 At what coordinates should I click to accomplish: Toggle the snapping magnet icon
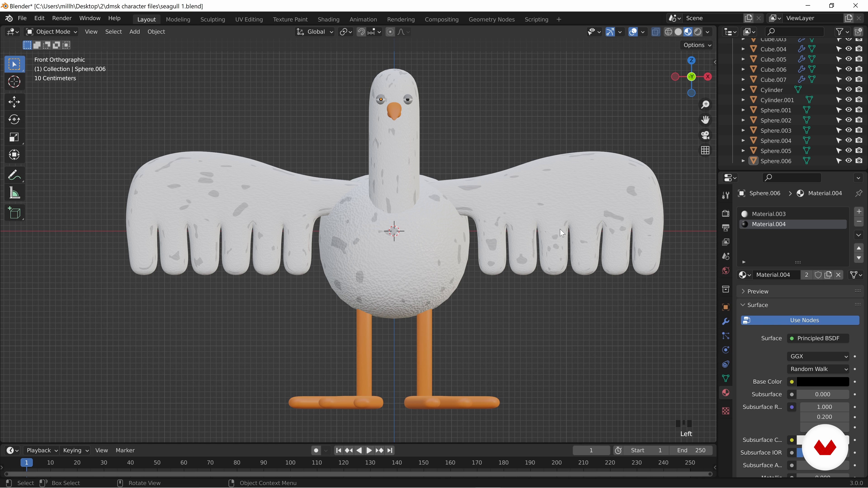coord(361,32)
